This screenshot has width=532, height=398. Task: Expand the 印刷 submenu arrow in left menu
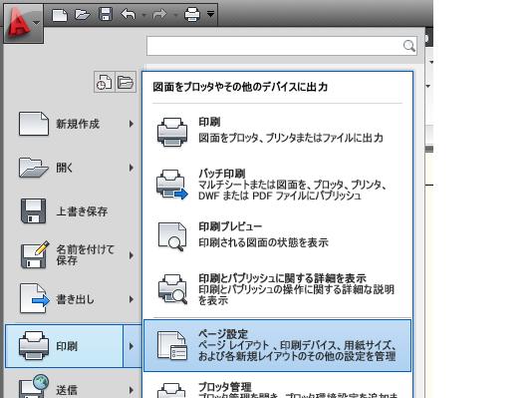point(132,346)
